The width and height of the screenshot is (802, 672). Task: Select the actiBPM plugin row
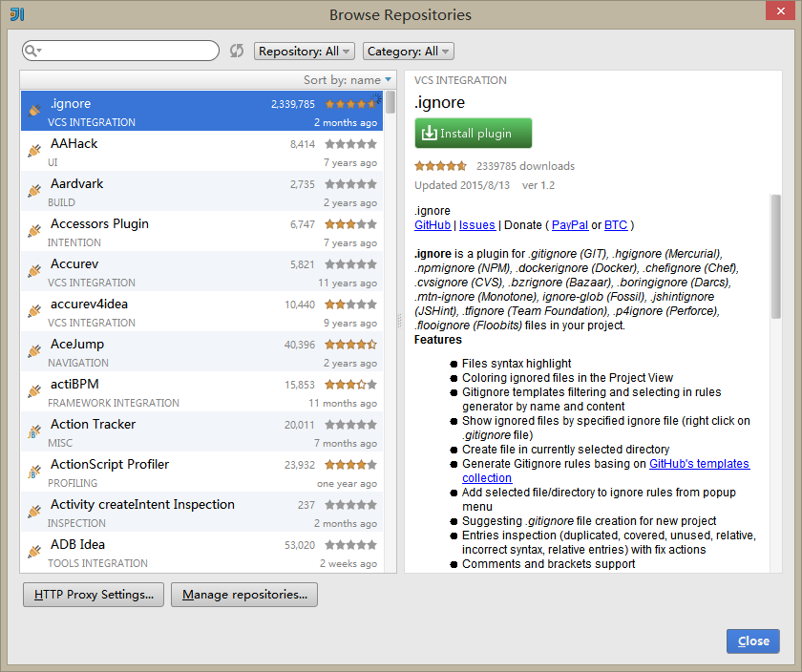202,391
